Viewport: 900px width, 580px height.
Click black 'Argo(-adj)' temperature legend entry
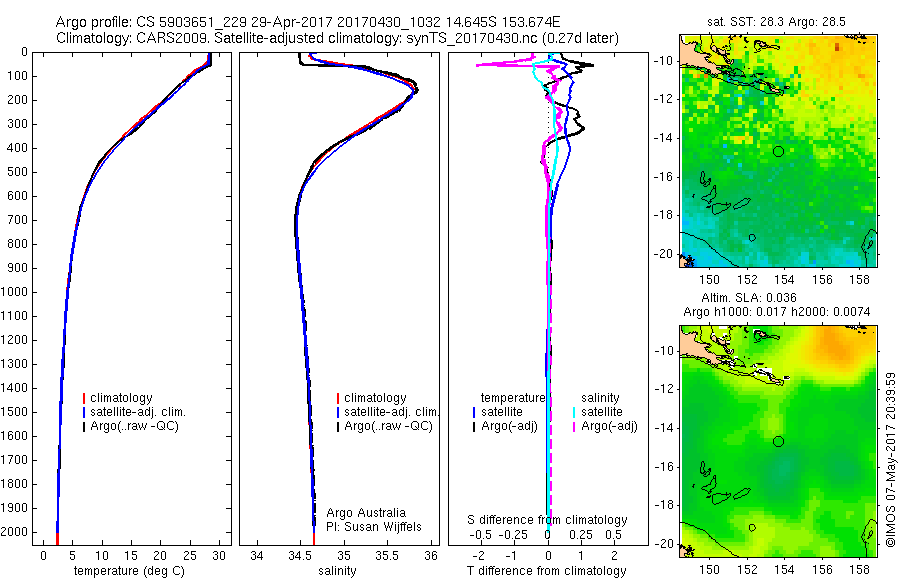tap(509, 426)
